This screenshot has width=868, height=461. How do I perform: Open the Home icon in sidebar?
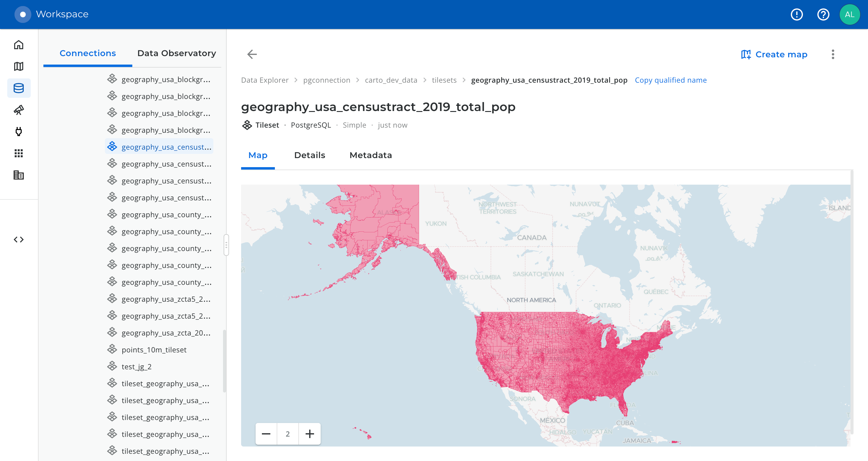(18, 45)
